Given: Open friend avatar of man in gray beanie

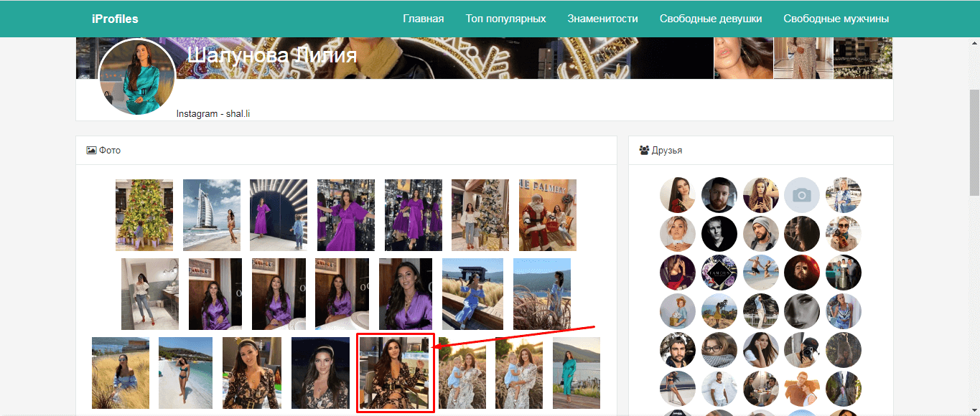Looking at the screenshot, I should 761,234.
